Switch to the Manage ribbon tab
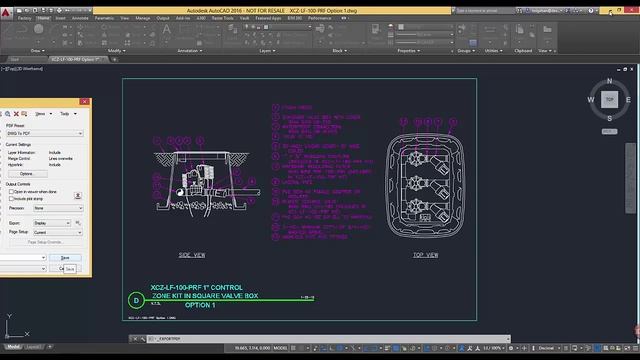Screen dimensions: 640x360 coord(142,18)
